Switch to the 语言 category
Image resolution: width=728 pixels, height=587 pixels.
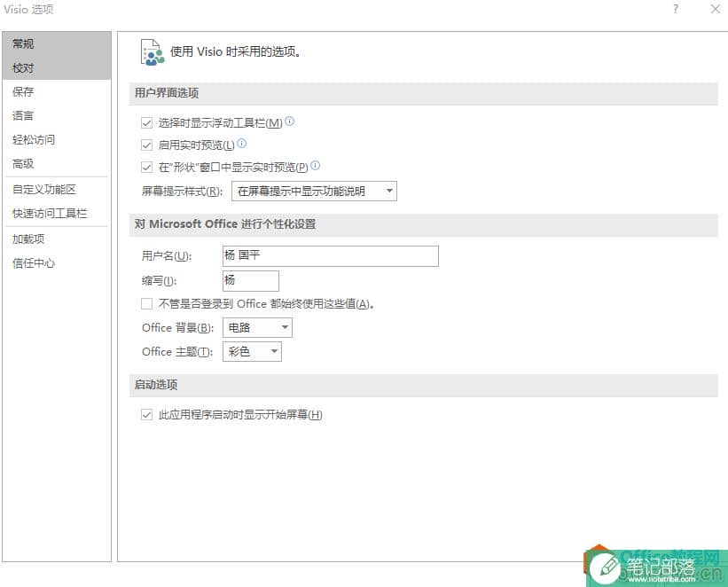point(57,115)
